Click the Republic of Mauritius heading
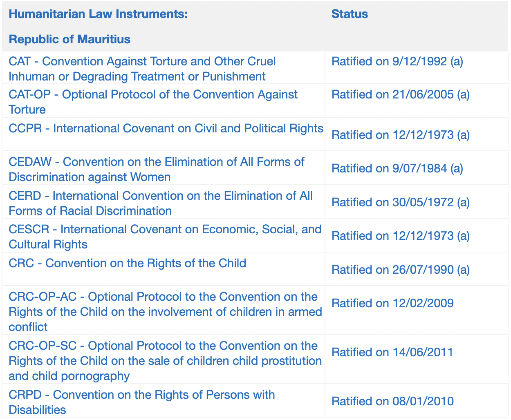Image resolution: width=511 pixels, height=420 pixels. point(69,39)
